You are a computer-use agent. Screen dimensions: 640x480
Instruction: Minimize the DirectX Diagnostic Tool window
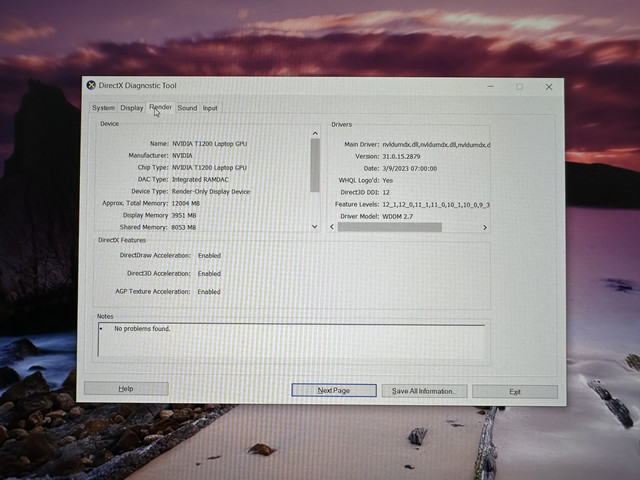tap(490, 87)
